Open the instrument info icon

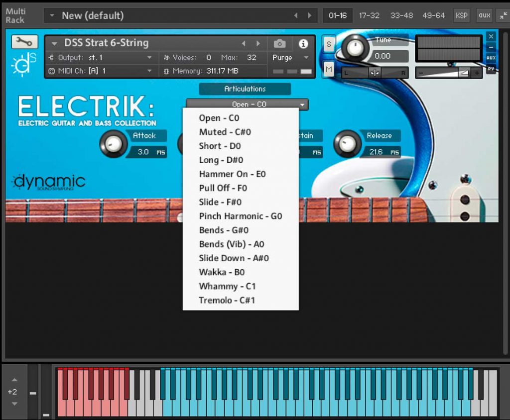(x=303, y=44)
